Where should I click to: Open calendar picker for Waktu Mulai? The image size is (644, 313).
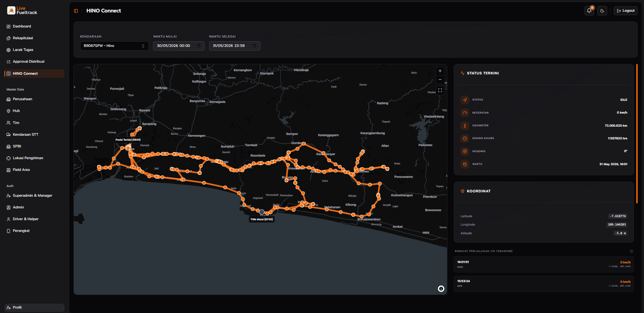click(x=199, y=46)
